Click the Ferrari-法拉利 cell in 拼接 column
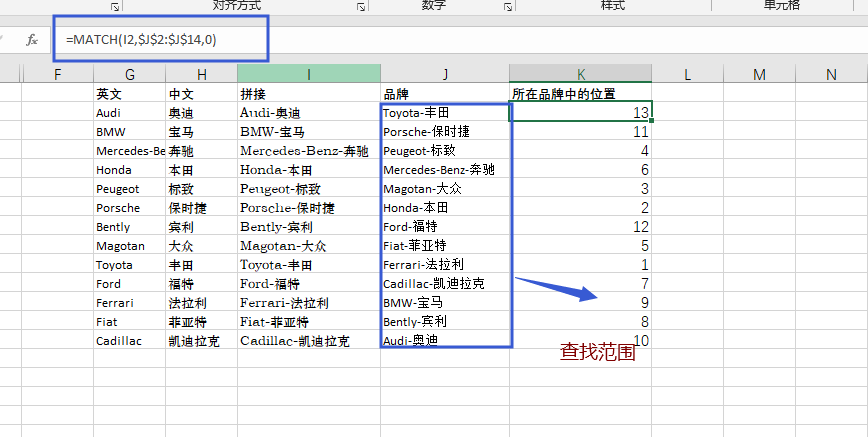The image size is (868, 437). (x=309, y=302)
